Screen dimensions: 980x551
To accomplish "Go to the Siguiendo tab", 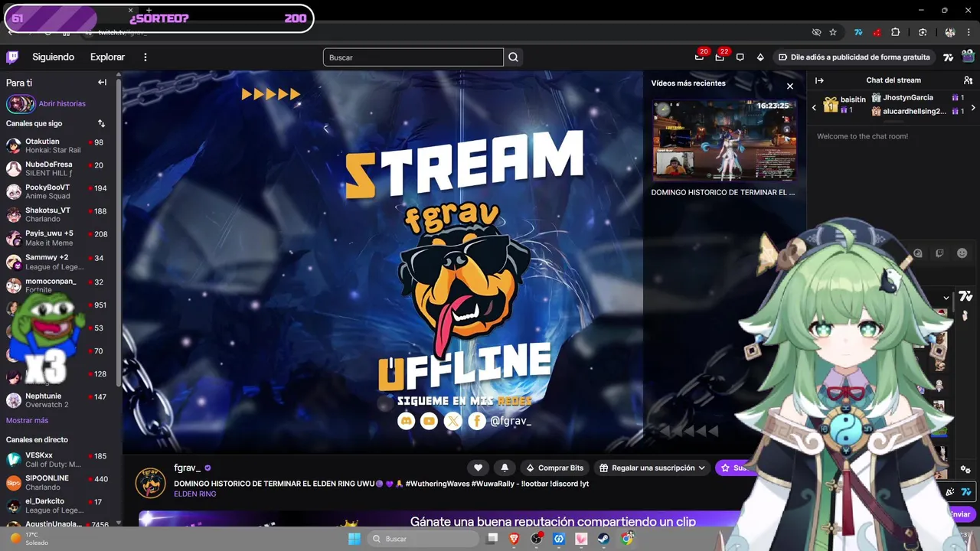I will pyautogui.click(x=53, y=57).
